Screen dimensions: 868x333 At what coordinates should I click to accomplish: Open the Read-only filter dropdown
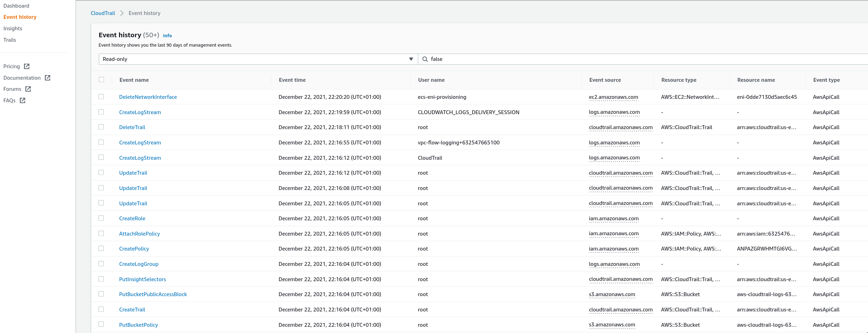(258, 59)
